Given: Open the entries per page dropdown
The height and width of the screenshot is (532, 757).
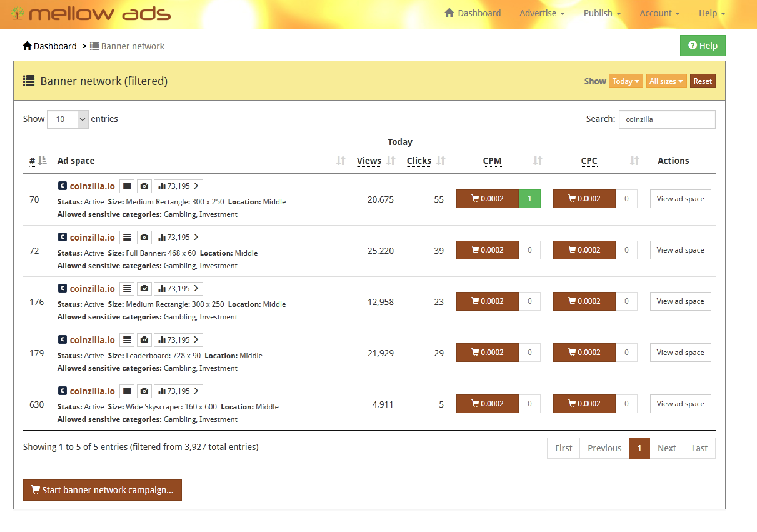Looking at the screenshot, I should coord(68,119).
